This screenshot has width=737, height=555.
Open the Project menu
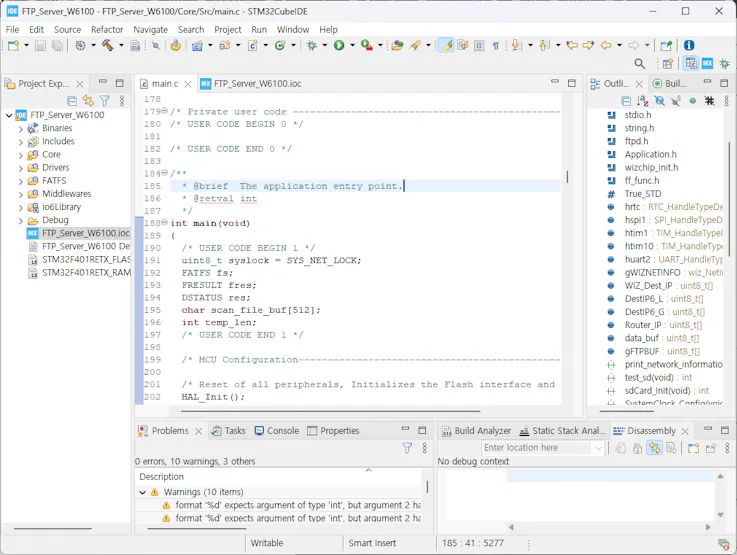point(227,30)
